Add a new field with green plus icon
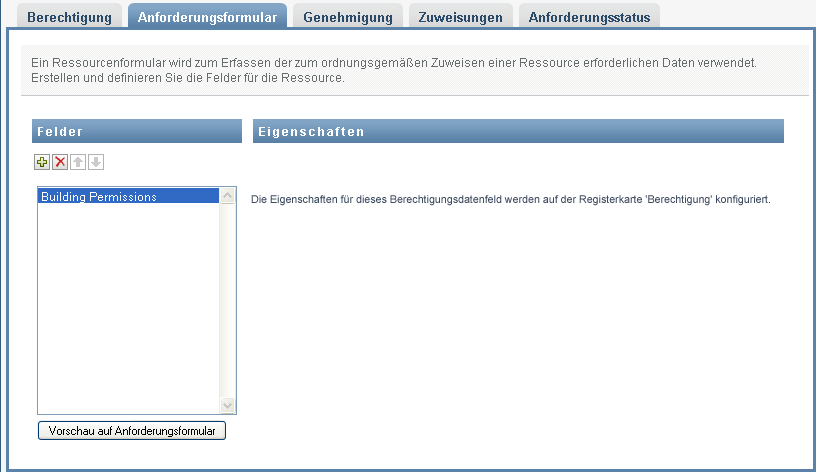This screenshot has width=816, height=472. 42,162
